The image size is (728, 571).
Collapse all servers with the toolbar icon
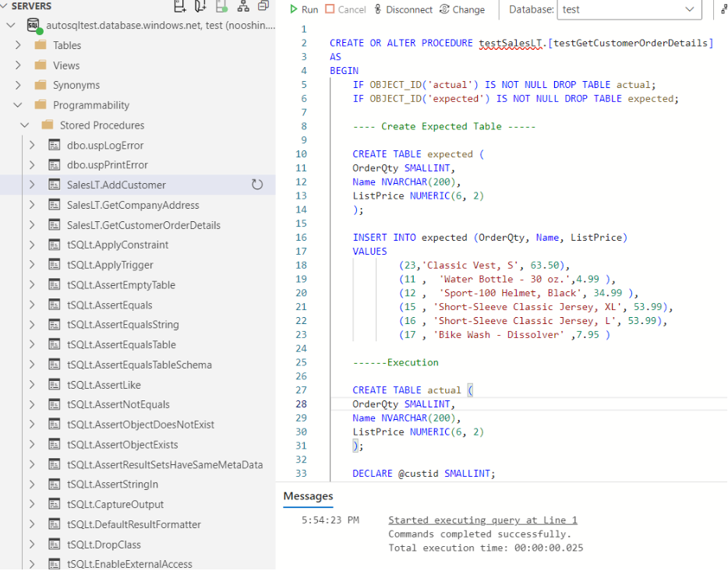[263, 7]
